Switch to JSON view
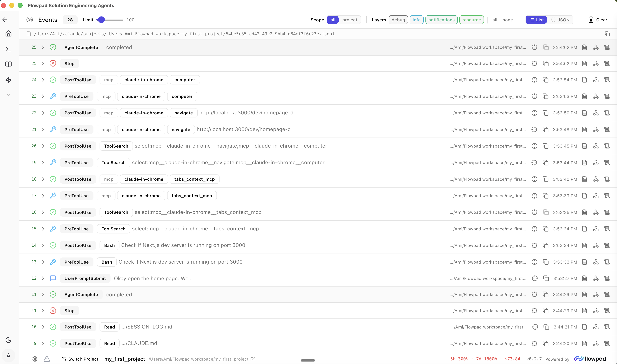 (560, 20)
